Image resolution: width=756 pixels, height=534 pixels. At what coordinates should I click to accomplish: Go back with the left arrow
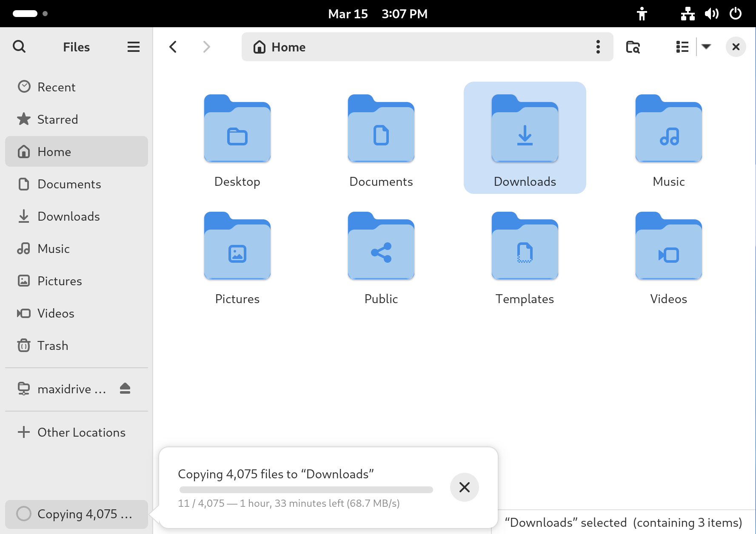(173, 47)
